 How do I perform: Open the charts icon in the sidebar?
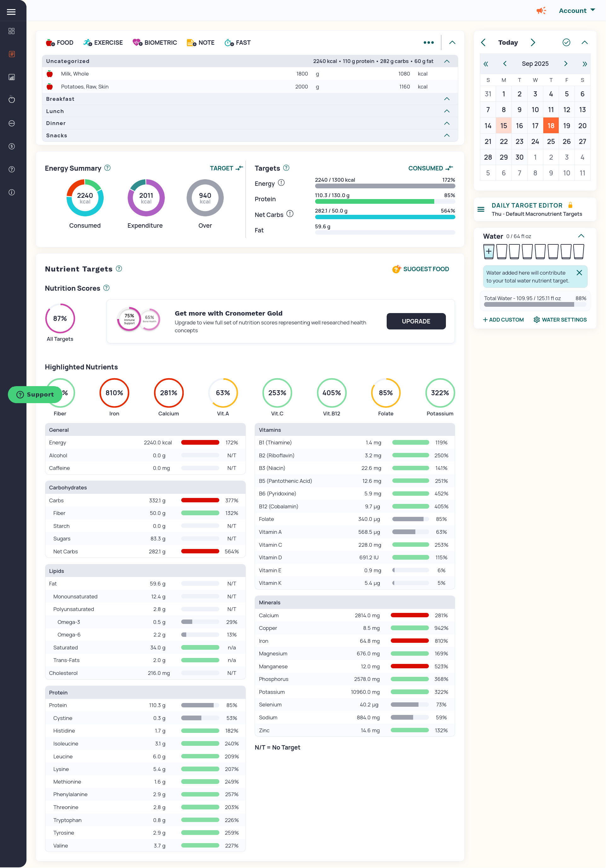pos(11,77)
